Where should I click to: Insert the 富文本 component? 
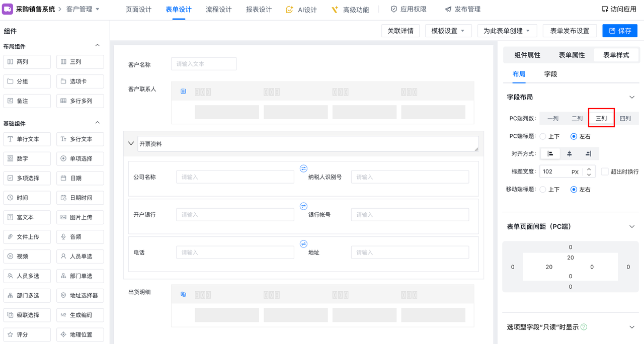tap(27, 217)
